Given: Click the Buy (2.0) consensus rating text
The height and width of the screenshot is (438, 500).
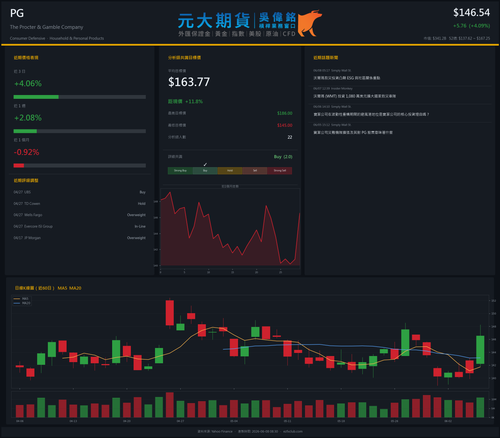Looking at the screenshot, I should (x=283, y=157).
